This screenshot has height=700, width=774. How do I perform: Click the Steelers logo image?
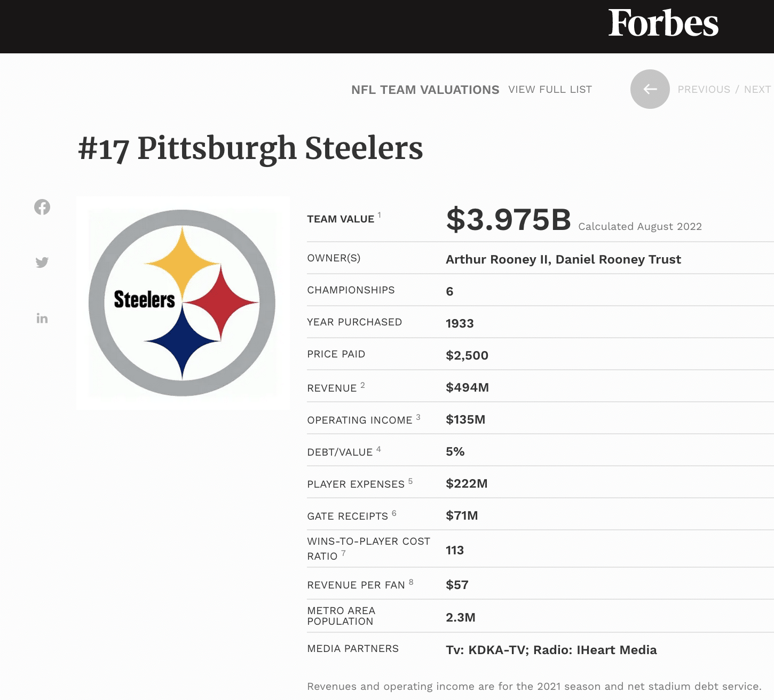coord(183,303)
